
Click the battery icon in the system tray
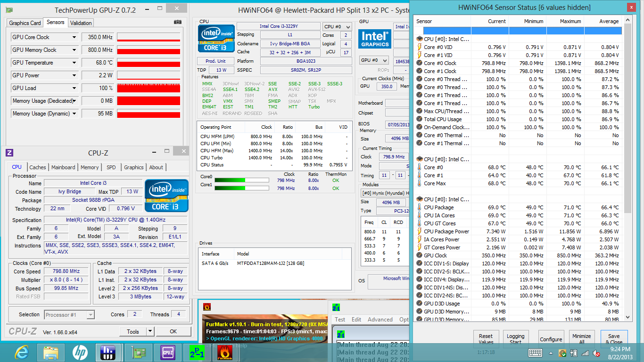pos(575,353)
